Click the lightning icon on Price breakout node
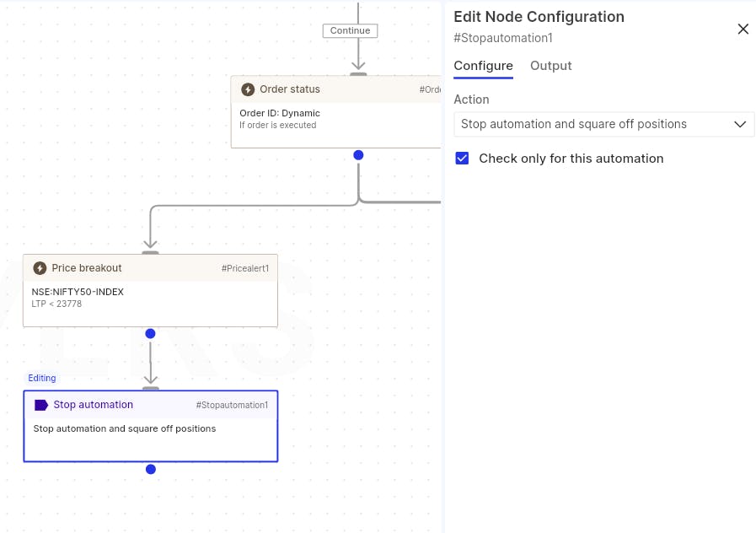This screenshot has height=533, width=756. [x=40, y=268]
